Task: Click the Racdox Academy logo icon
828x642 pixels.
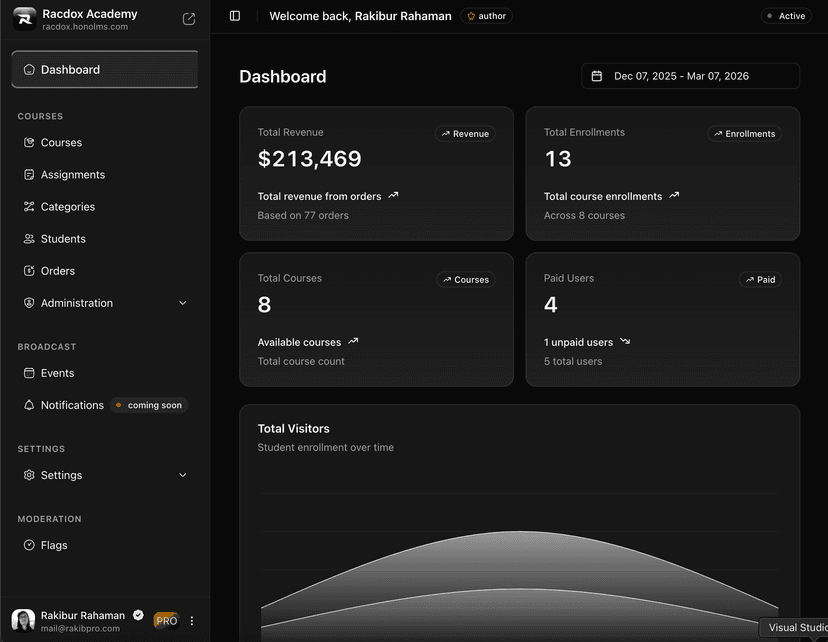Action: 24,19
